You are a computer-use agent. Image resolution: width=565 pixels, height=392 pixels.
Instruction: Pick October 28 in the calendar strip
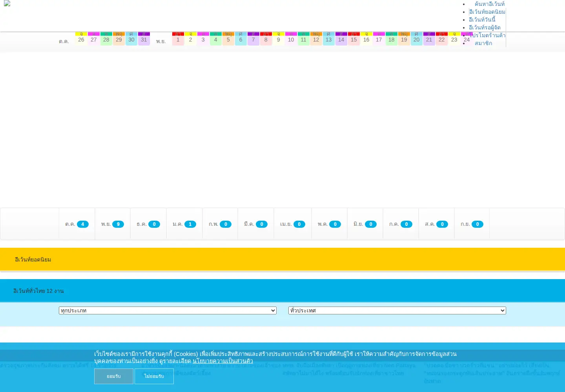pos(106,39)
